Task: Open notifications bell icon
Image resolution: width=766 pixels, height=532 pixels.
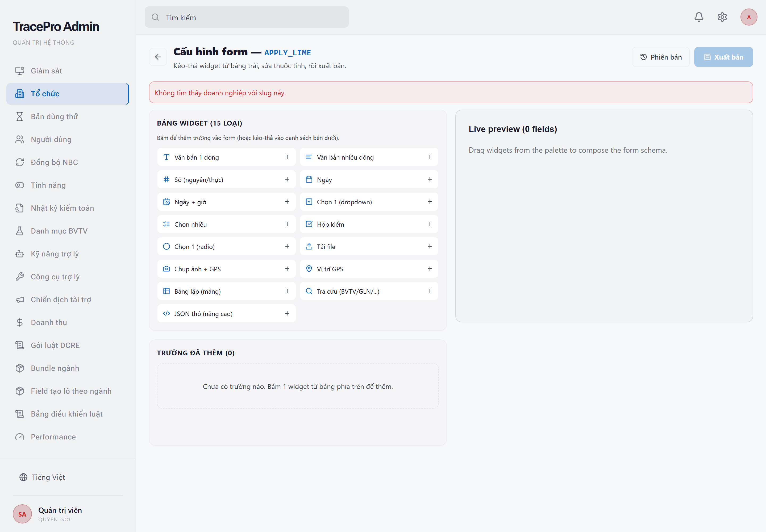Action: (699, 17)
